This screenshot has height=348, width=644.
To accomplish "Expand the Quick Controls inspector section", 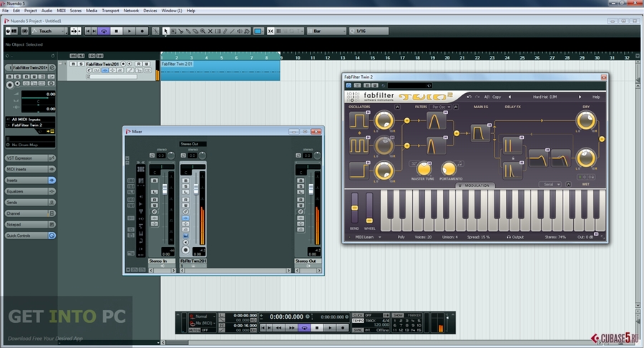I will pos(30,236).
